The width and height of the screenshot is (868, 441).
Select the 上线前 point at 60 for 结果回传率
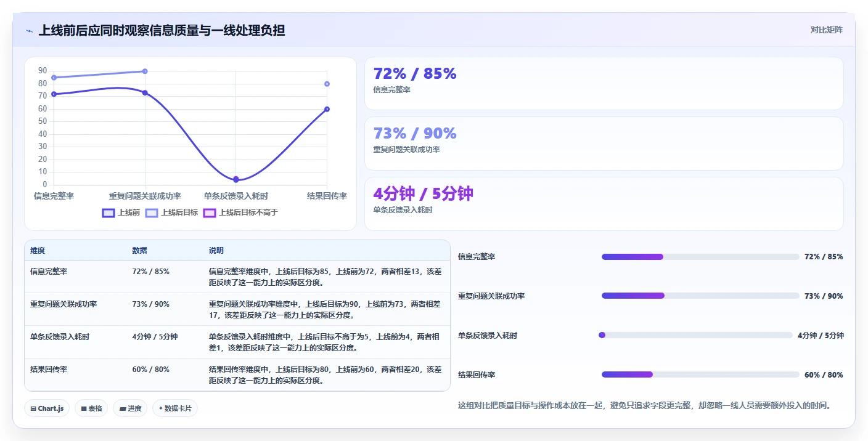327,109
